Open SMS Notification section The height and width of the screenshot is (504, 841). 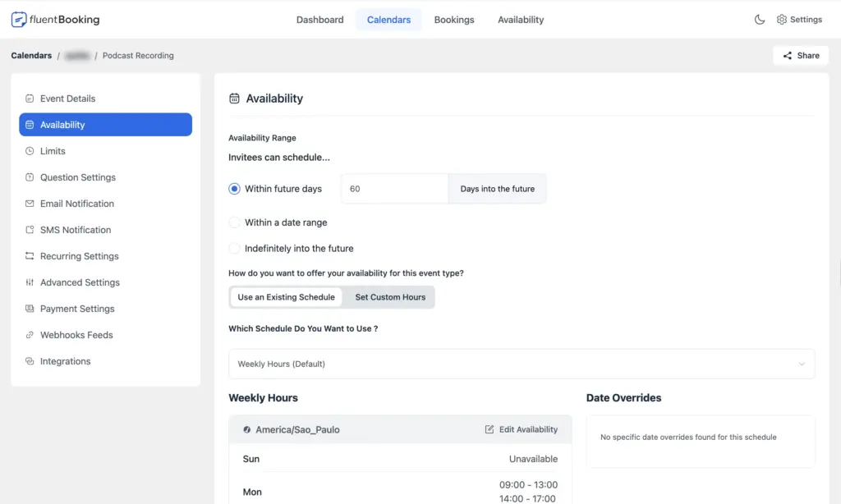tap(106, 230)
